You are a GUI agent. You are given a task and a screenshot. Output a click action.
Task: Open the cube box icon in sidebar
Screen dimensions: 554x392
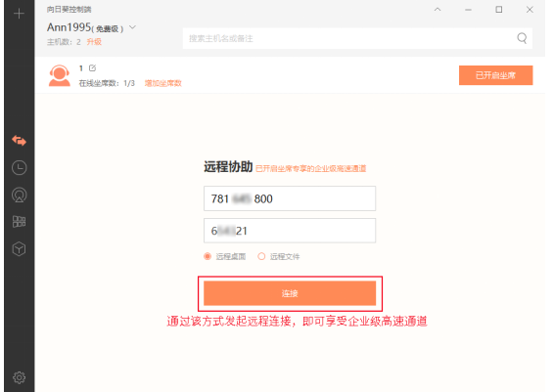(x=19, y=248)
